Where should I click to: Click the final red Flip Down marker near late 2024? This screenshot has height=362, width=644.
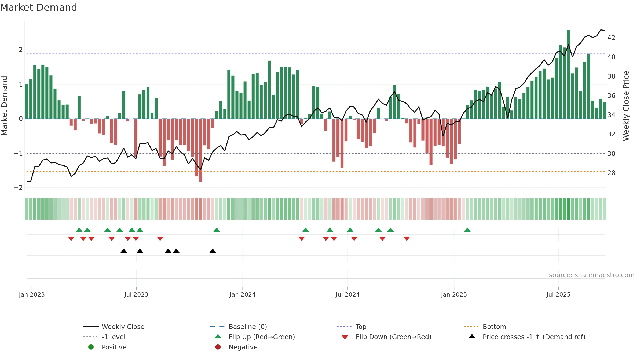click(407, 239)
